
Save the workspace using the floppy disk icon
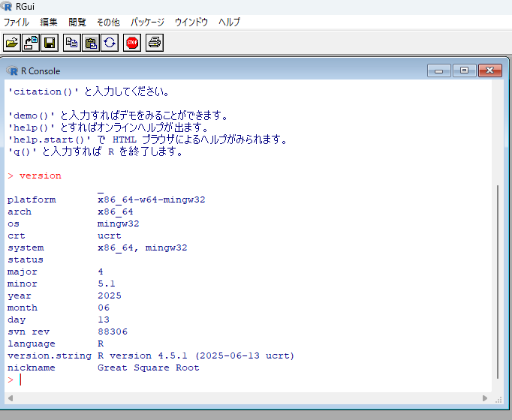click(50, 43)
